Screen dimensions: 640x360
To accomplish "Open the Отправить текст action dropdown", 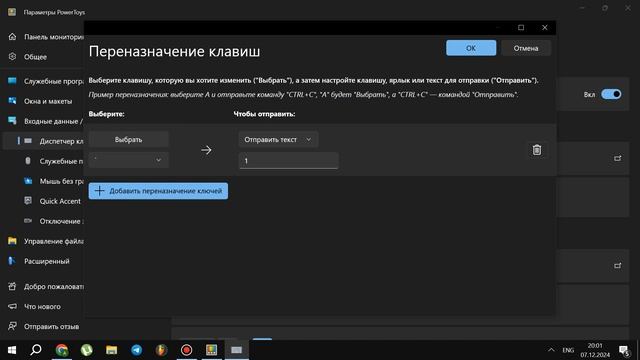I will click(278, 140).
